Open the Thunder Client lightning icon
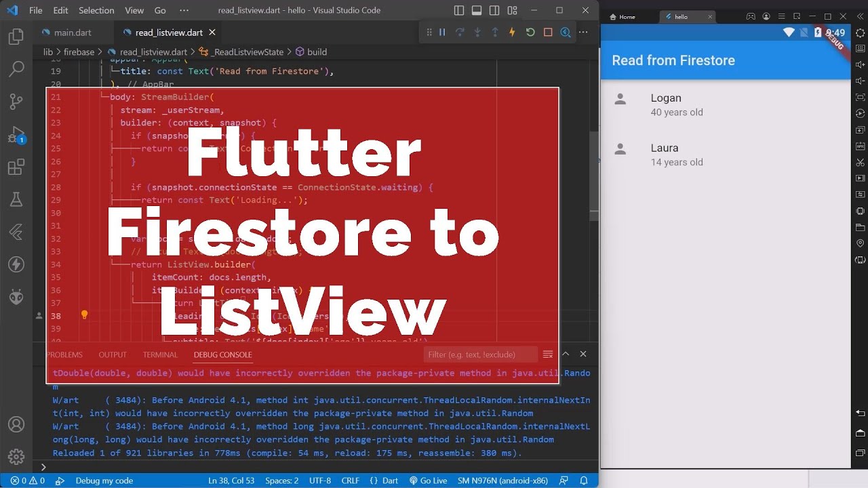 [16, 264]
